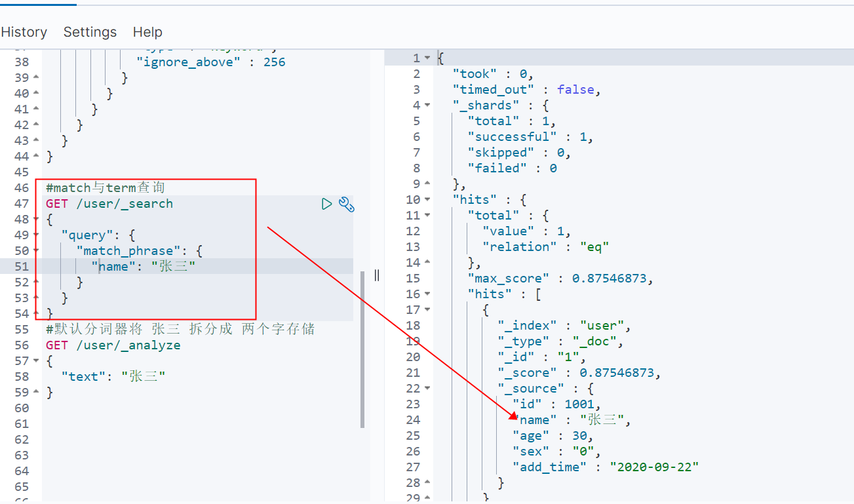Collapse "_source" object in the response
Viewport: 854px width, 504px height.
pyautogui.click(x=427, y=389)
